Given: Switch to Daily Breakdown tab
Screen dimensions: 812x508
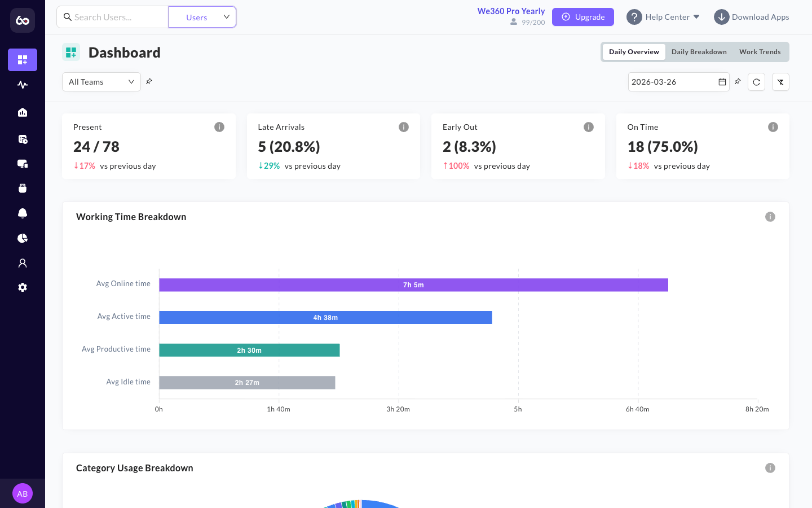Looking at the screenshot, I should [x=699, y=52].
